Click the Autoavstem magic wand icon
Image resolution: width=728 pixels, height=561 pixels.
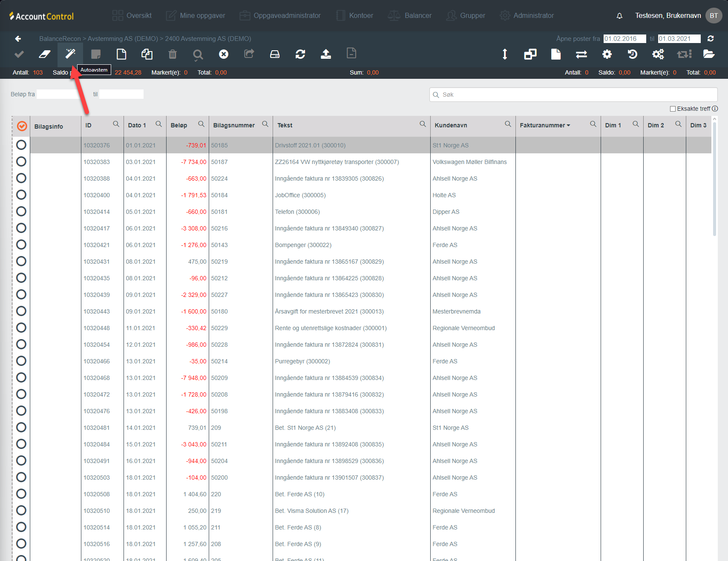point(70,54)
